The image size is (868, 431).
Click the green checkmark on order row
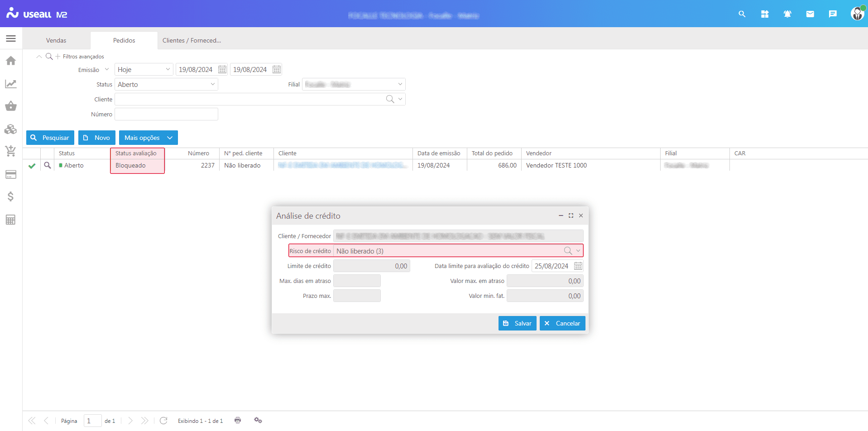(x=32, y=166)
